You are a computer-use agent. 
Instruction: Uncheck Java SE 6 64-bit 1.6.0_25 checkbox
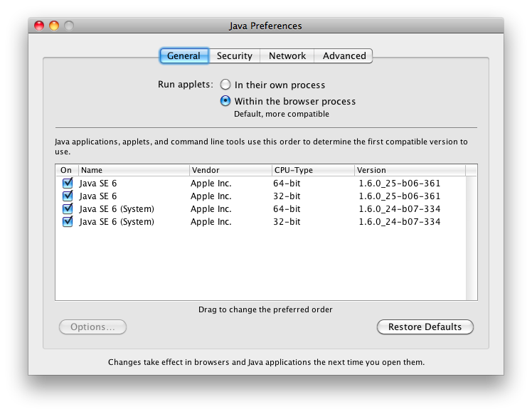(x=68, y=183)
